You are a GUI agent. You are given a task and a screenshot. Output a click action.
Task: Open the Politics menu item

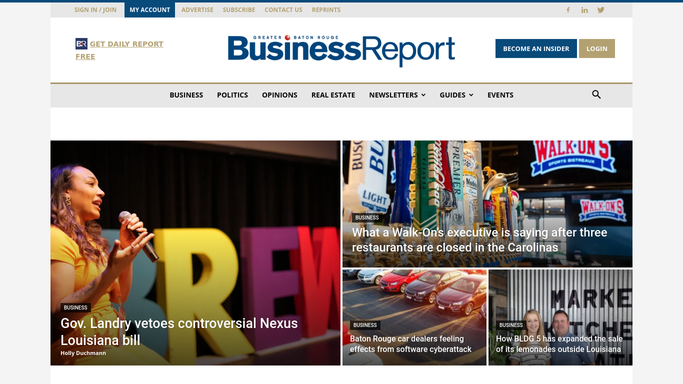point(232,95)
